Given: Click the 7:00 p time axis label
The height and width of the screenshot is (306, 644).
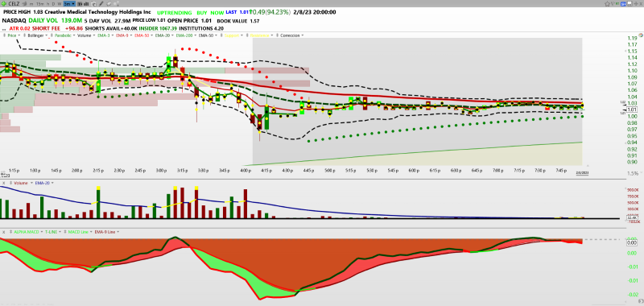Looking at the screenshot, I should click(x=497, y=170).
